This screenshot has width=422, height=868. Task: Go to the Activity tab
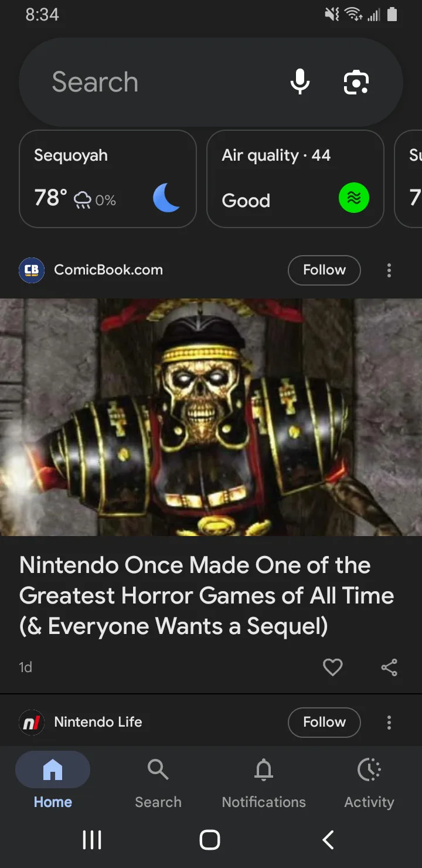[369, 783]
